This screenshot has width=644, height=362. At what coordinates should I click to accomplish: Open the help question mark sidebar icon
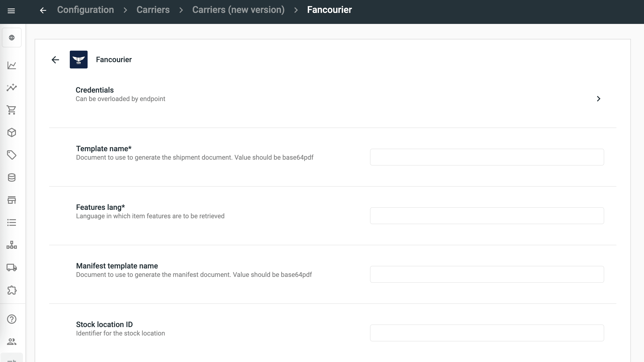point(12,319)
